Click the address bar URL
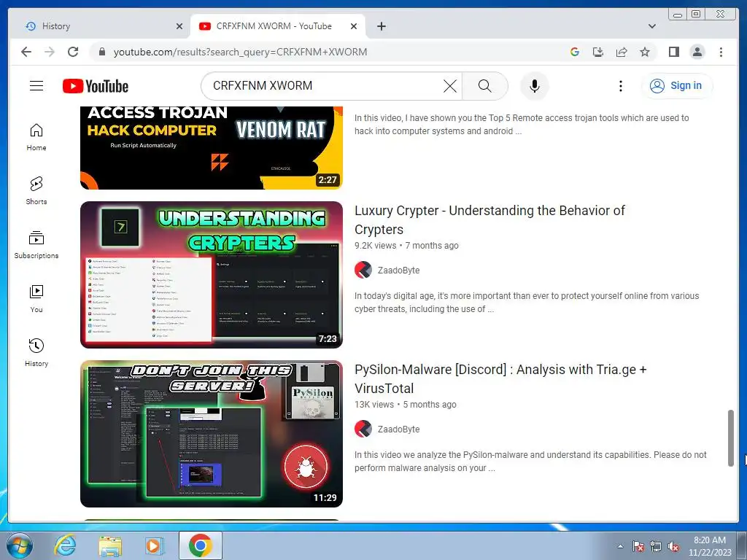The height and width of the screenshot is (560, 747). (240, 52)
